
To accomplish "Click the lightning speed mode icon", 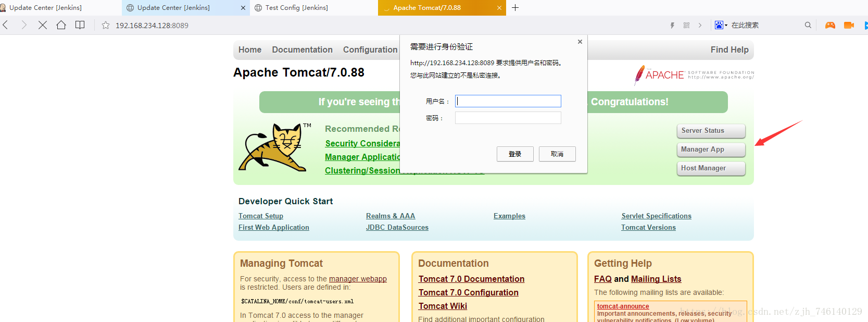I will [672, 25].
